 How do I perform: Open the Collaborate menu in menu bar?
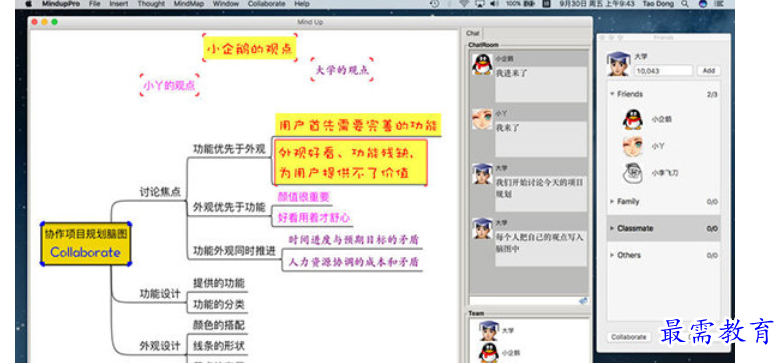(x=267, y=3)
